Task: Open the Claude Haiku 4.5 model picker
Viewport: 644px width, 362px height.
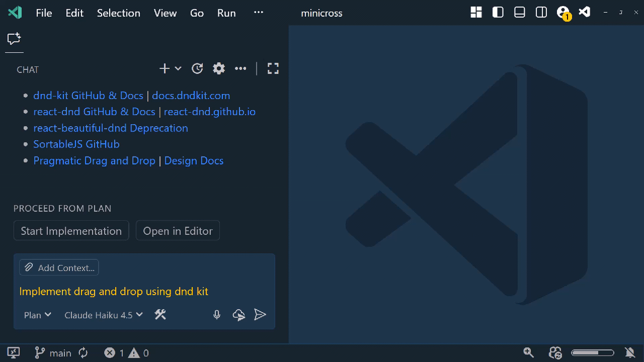Action: 103,314
